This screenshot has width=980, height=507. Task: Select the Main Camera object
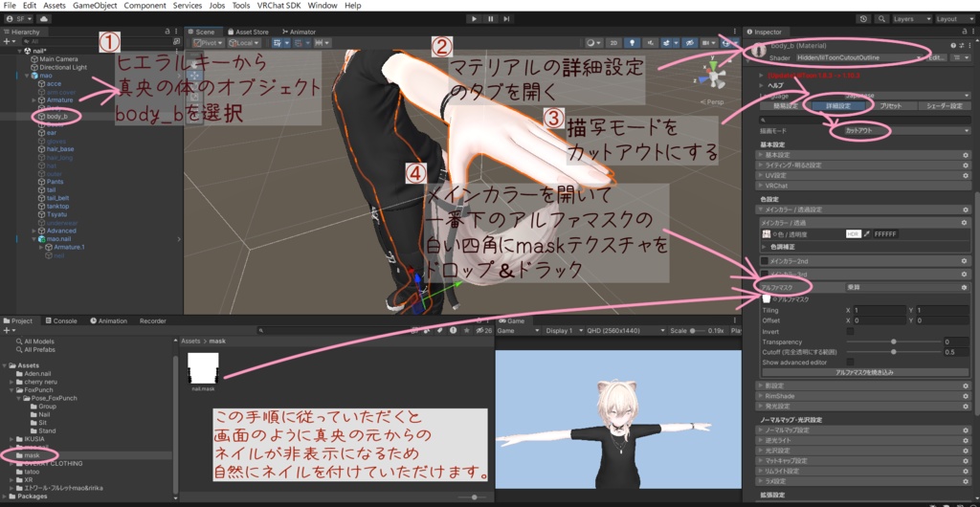58,58
